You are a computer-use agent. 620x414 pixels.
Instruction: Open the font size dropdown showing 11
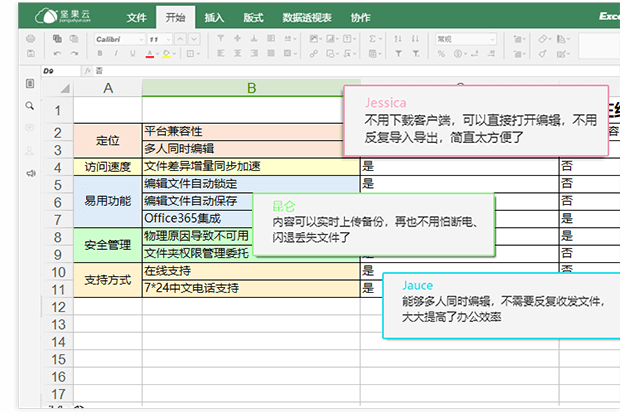coord(160,37)
